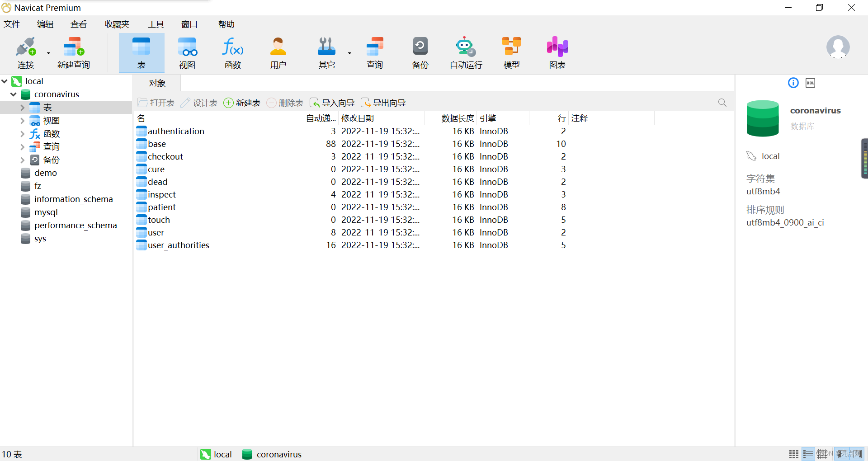Viewport: 868px width, 461px height.
Task: Click the search magnifier in object list
Action: tap(722, 103)
